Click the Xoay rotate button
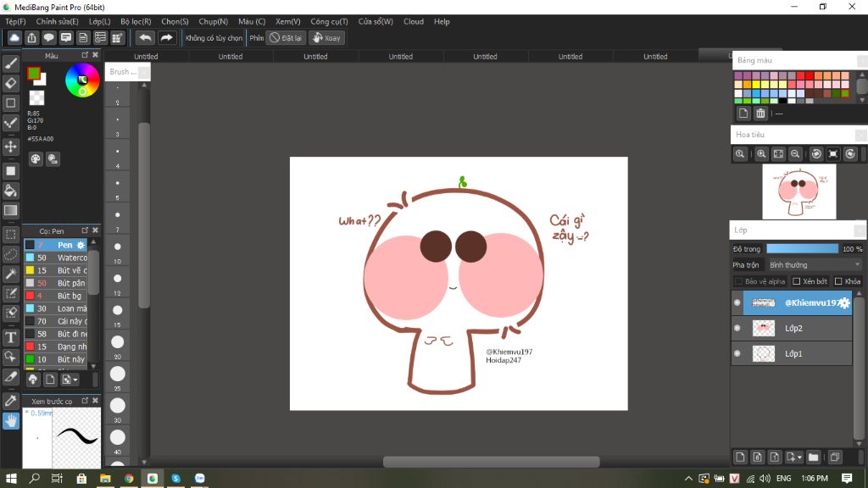Screen dimensions: 868x488 point(326,37)
